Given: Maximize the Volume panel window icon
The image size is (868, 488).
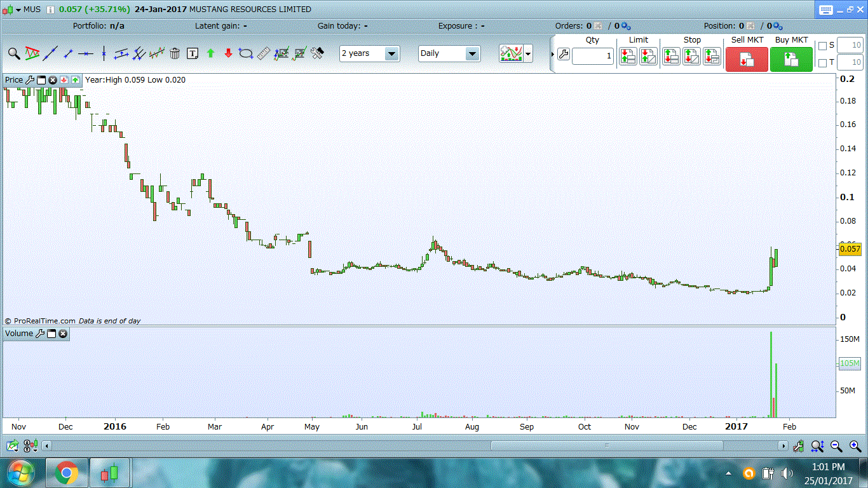Looking at the screenshot, I should pyautogui.click(x=51, y=334).
